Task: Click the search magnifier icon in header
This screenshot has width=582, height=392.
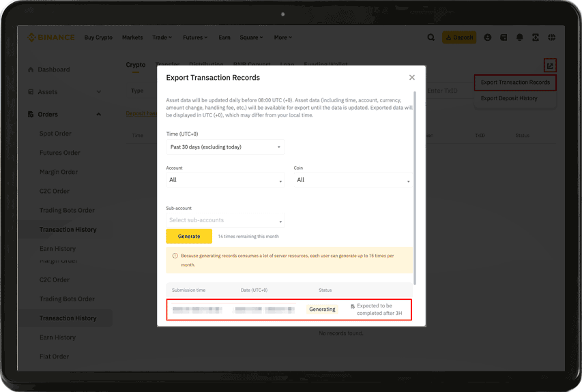Action: (x=431, y=37)
